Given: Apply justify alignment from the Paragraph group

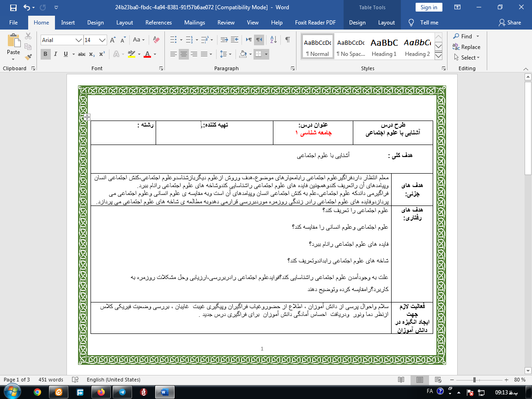Looking at the screenshot, I should point(203,54).
